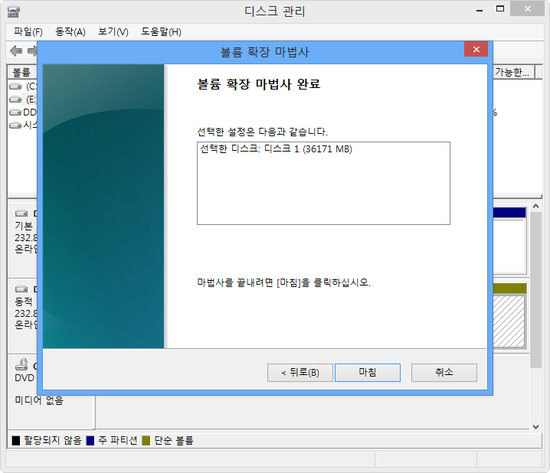
Task: Click the olive 단순 볼륨 legend swatch
Action: tap(146, 440)
